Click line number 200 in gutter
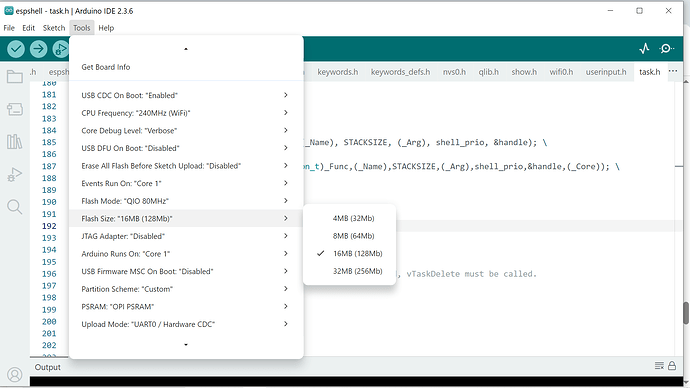 (49, 322)
